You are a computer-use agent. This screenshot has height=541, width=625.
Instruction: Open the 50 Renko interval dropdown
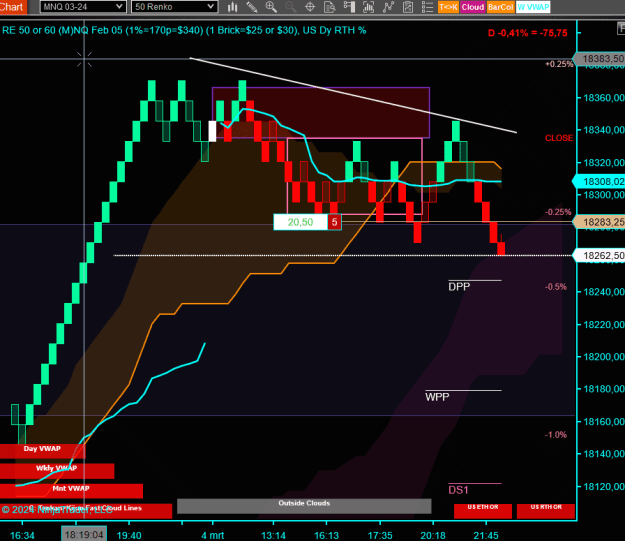(x=175, y=7)
